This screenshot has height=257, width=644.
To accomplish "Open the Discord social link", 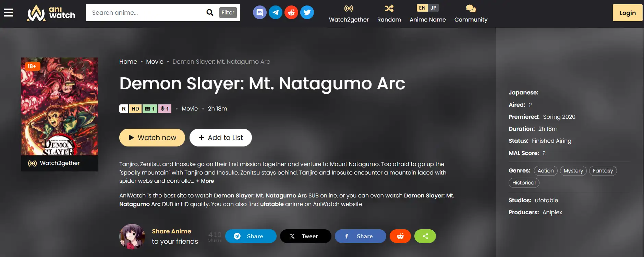I will (x=260, y=13).
